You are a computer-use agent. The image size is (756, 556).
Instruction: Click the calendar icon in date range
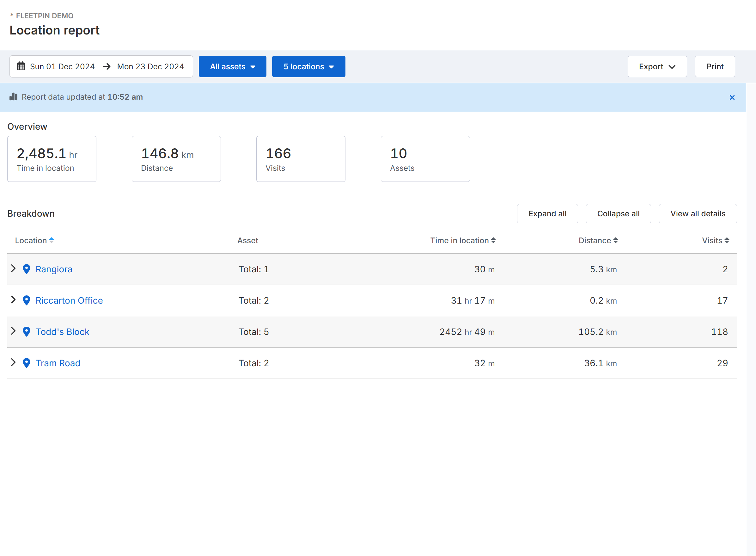click(21, 66)
